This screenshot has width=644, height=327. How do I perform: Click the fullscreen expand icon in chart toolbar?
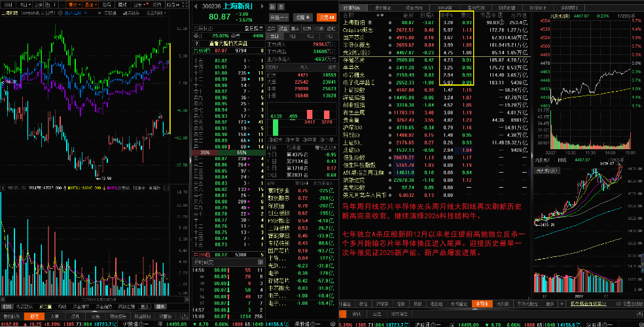[x=185, y=5]
